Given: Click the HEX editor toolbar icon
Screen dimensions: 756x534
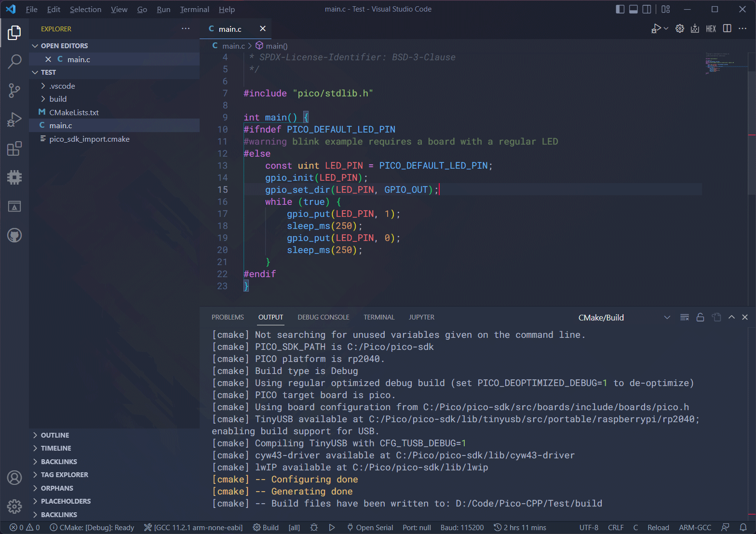Looking at the screenshot, I should click(711, 29).
